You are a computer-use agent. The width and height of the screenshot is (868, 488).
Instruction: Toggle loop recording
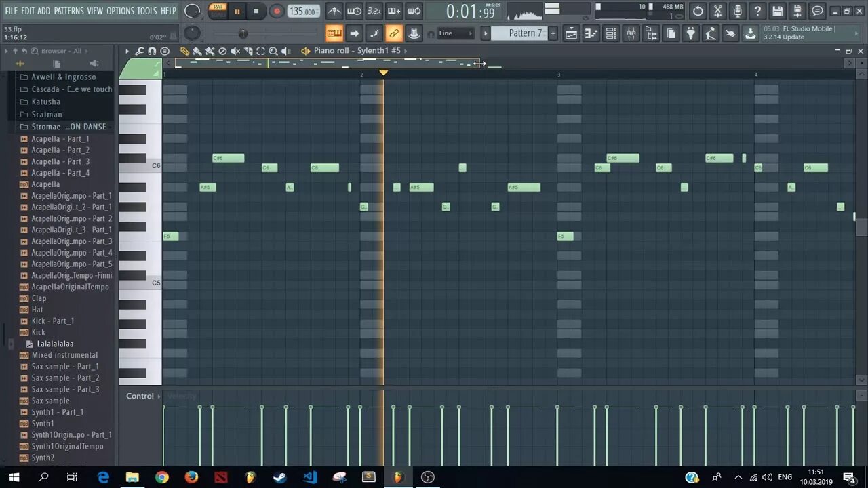coord(414,11)
